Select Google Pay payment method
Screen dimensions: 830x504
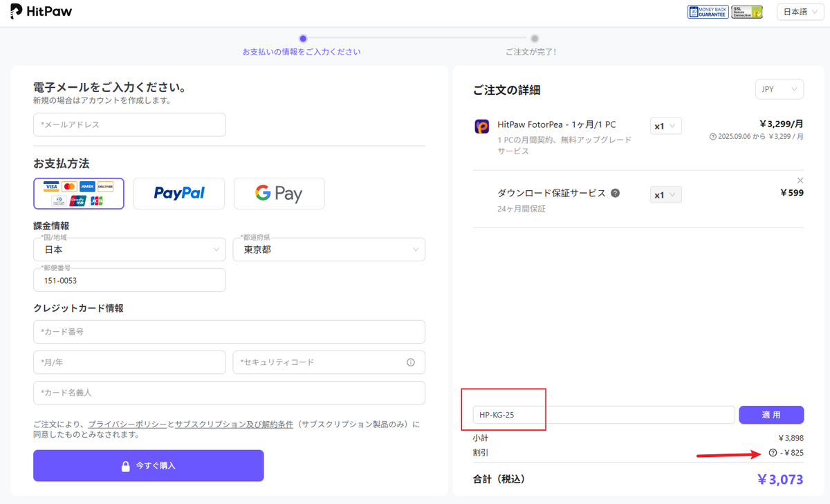click(279, 194)
